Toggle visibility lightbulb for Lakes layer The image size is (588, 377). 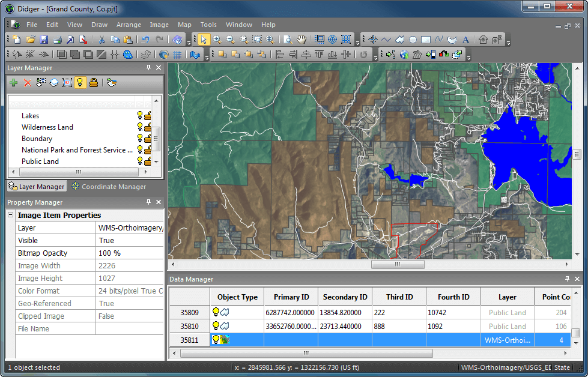point(140,115)
